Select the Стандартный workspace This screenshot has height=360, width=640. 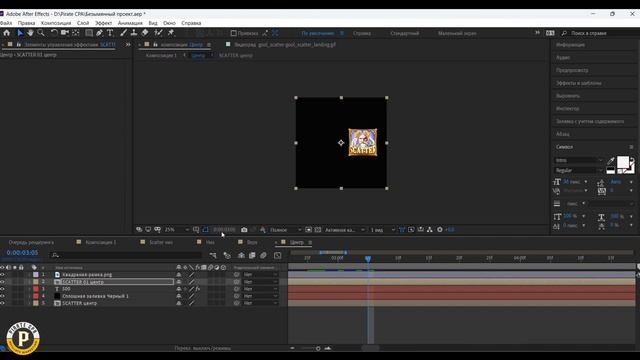404,33
